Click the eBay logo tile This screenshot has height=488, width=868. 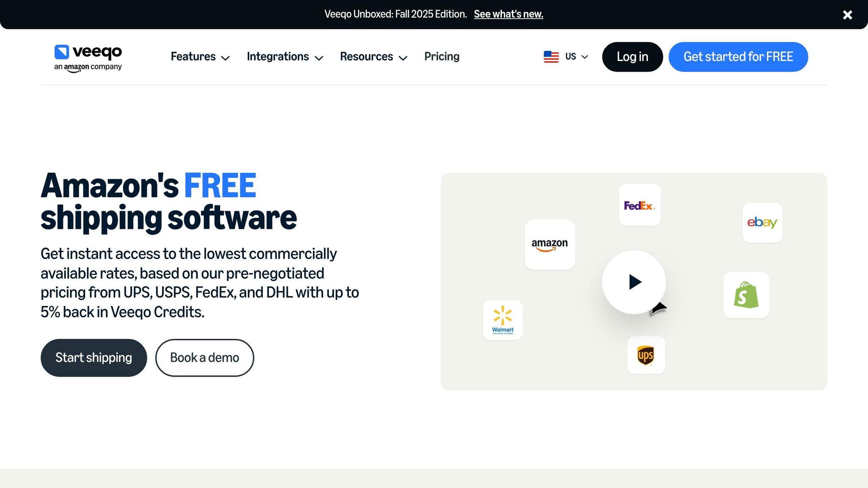(762, 223)
